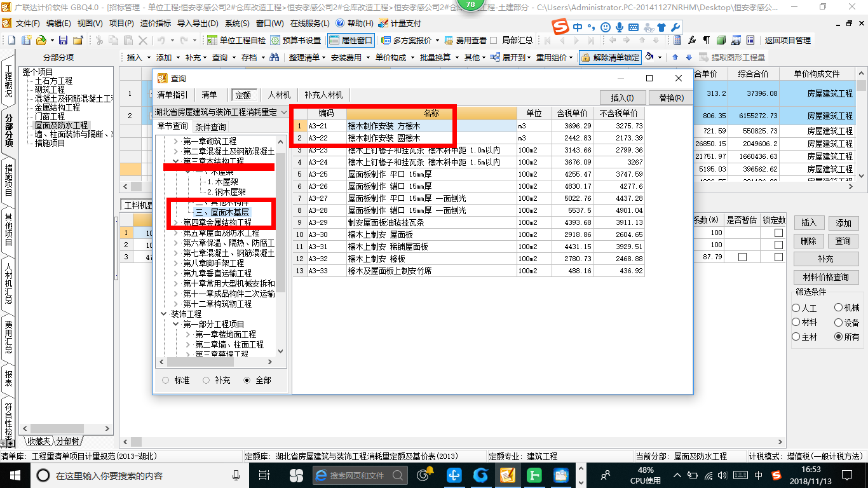This screenshot has width=868, height=488.
Task: Select the 主材 filter radio button
Action: coord(796,337)
